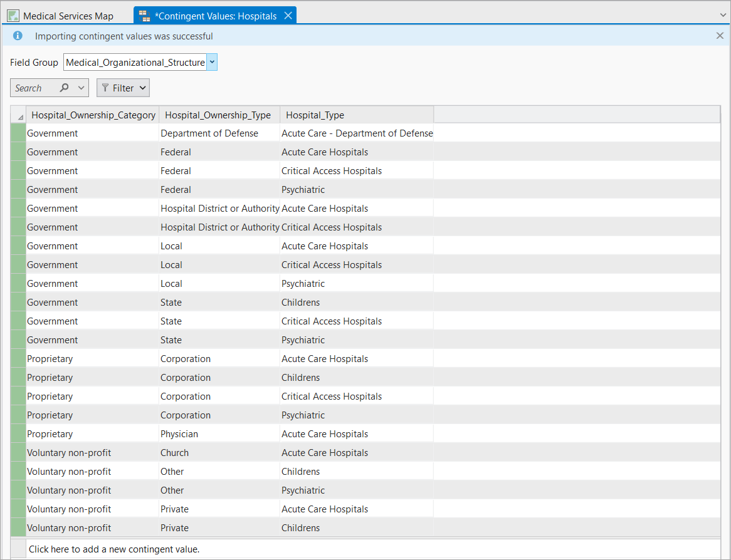
Task: Open the Filter dropdown button
Action: coord(123,88)
